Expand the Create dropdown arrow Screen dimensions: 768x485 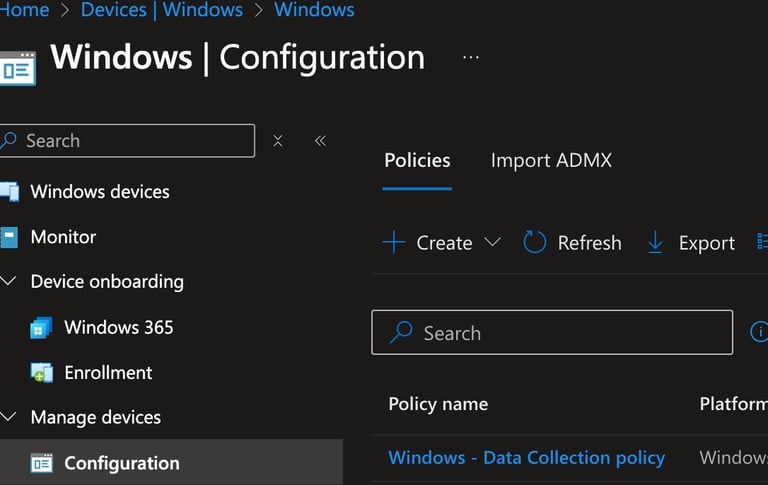(x=492, y=242)
